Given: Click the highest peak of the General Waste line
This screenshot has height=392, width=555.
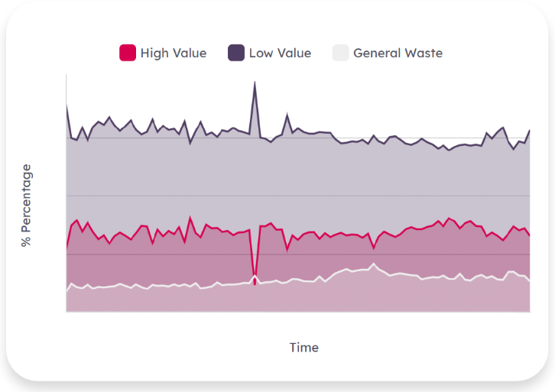Looking at the screenshot, I should click(x=374, y=264).
